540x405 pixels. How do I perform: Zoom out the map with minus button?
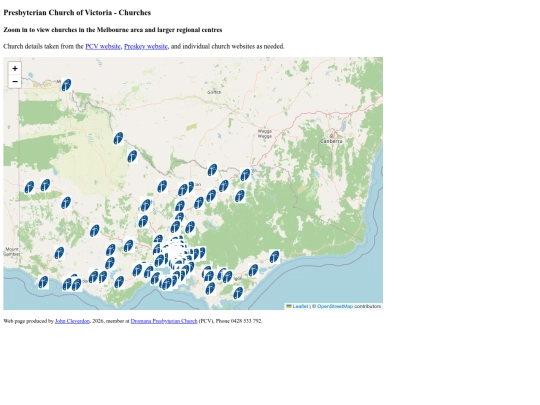pos(15,82)
